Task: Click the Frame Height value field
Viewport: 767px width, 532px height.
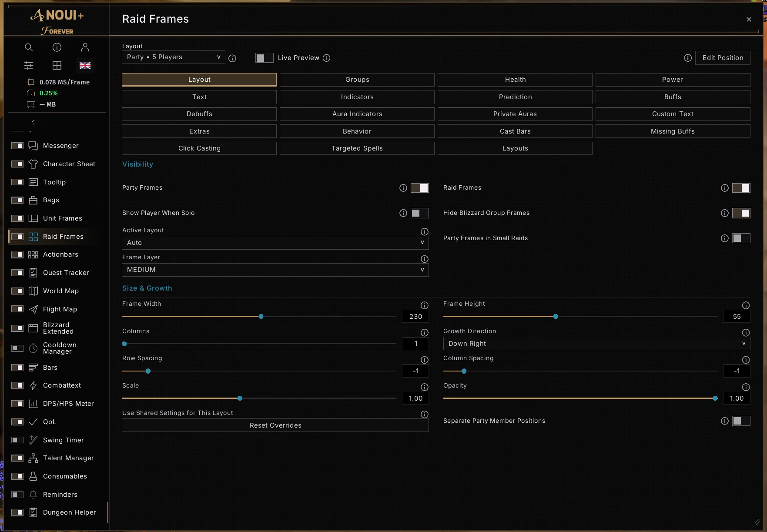Action: point(737,317)
